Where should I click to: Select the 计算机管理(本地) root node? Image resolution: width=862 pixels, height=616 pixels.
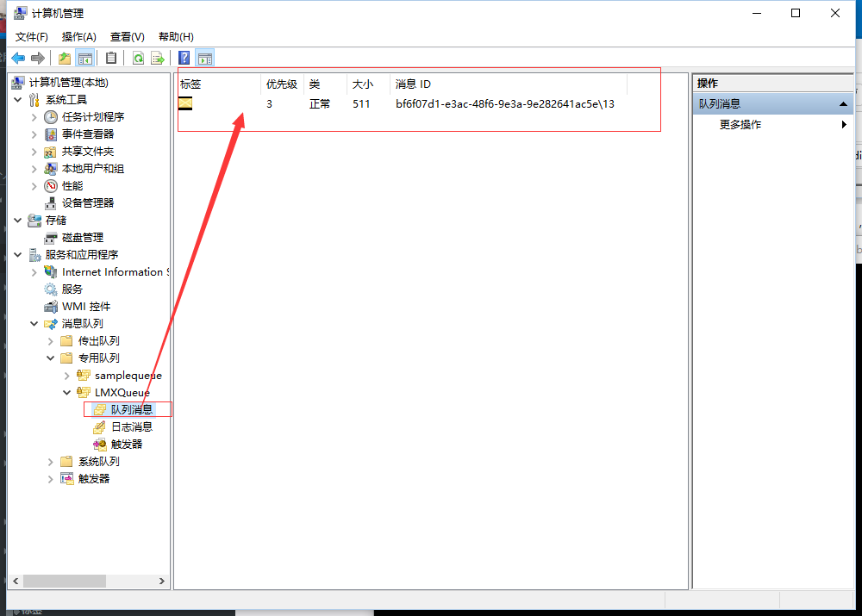(x=69, y=83)
